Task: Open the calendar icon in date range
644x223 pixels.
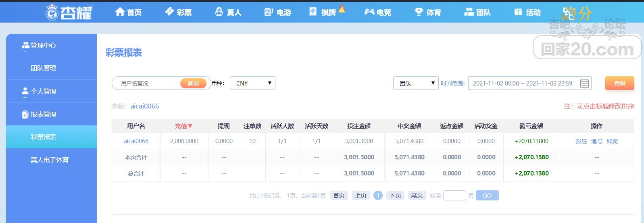Action: tap(584, 83)
